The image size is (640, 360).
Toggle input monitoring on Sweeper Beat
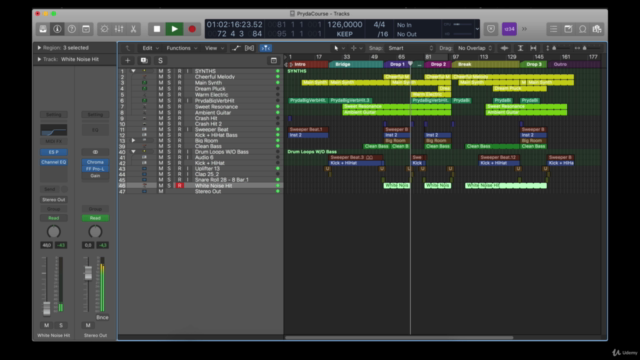click(x=188, y=129)
